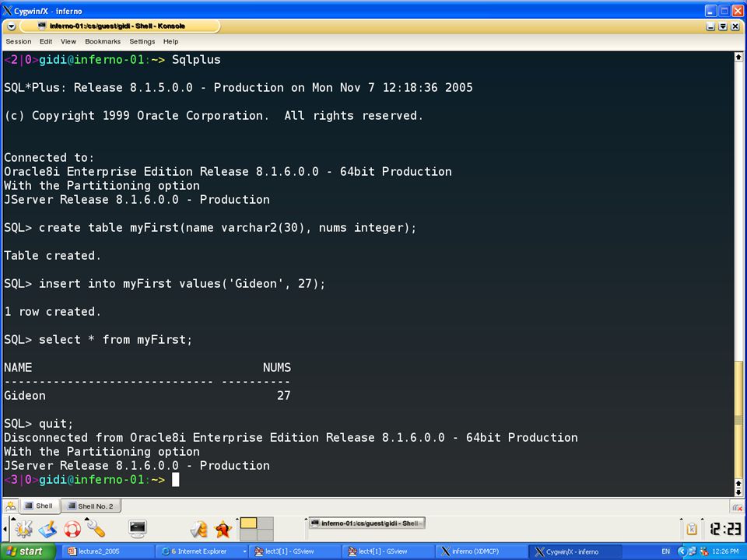Viewport: 747px width, 560px height.
Task: Click the cursor at final shell prompt
Action: click(175, 480)
